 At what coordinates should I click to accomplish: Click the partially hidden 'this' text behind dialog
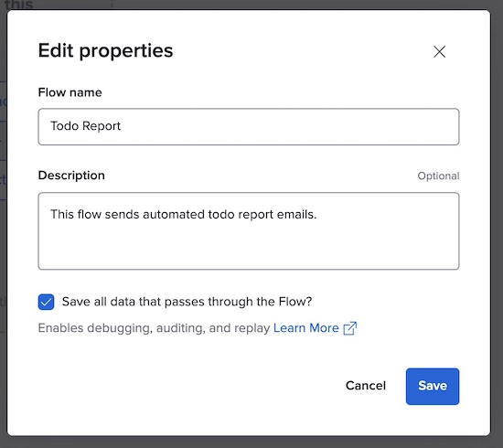[x=18, y=5]
